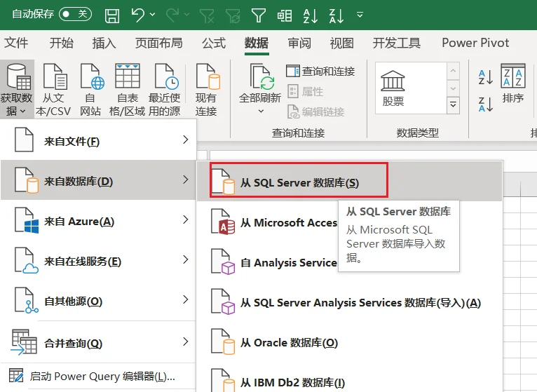Select the 数据 (Data) tab
537x392 pixels.
coord(257,43)
